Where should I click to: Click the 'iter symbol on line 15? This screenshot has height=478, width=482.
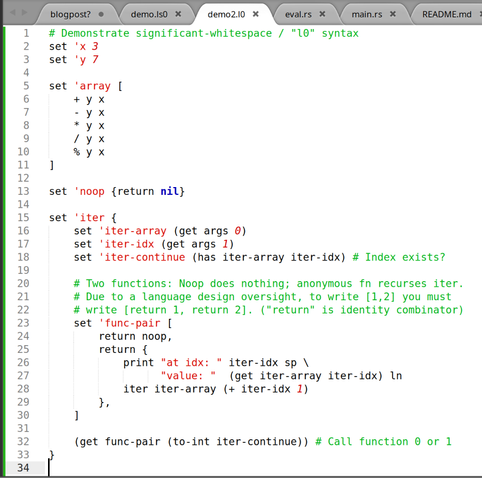pos(89,218)
